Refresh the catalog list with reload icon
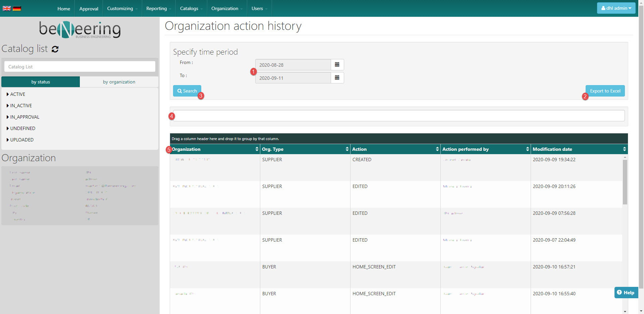The width and height of the screenshot is (644, 314). coord(55,49)
